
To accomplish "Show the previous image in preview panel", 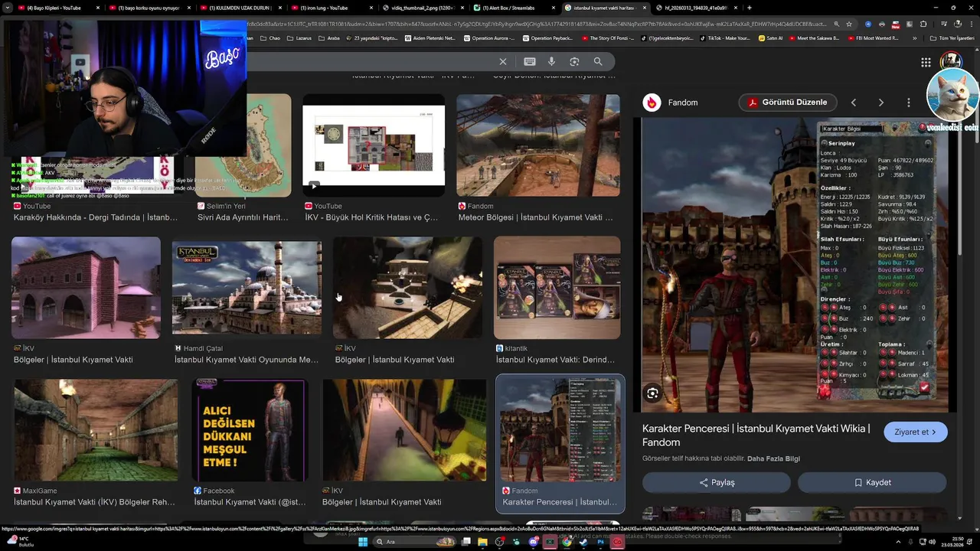I will [853, 103].
